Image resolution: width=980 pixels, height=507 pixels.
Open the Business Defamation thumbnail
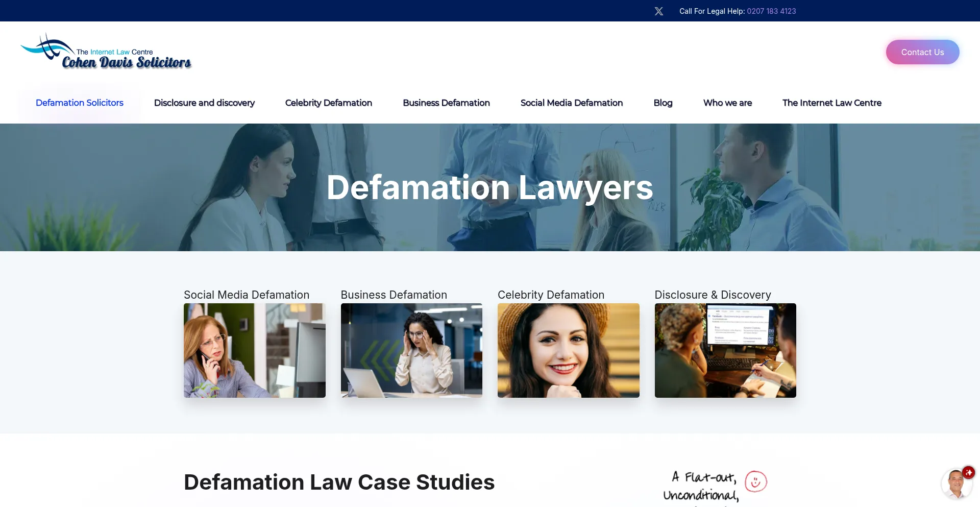click(x=411, y=350)
